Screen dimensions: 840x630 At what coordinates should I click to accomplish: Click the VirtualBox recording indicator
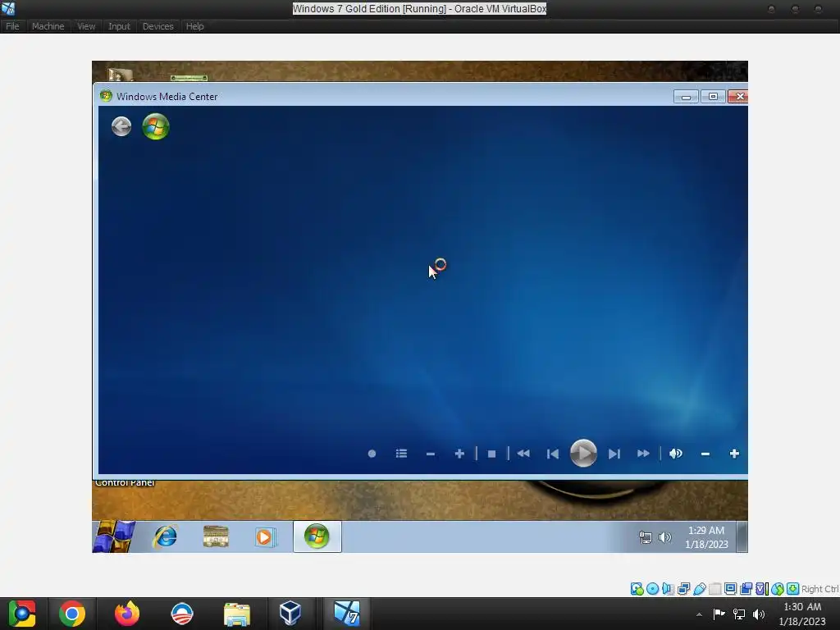[x=746, y=589]
